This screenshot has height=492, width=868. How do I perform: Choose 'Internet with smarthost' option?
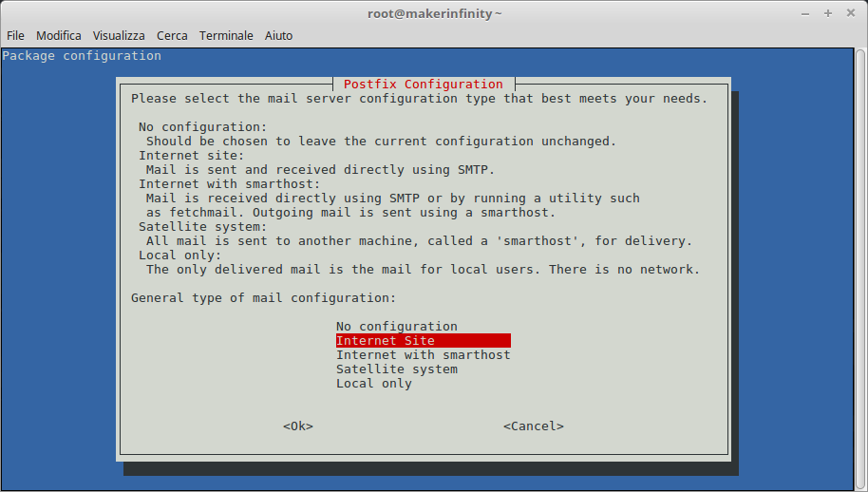pyautogui.click(x=424, y=354)
